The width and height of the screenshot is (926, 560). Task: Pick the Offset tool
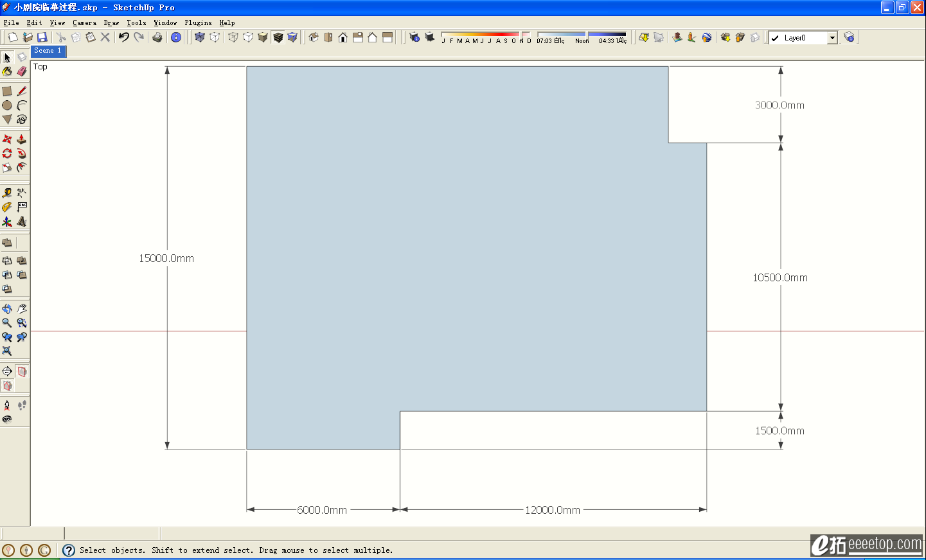pos(22,168)
